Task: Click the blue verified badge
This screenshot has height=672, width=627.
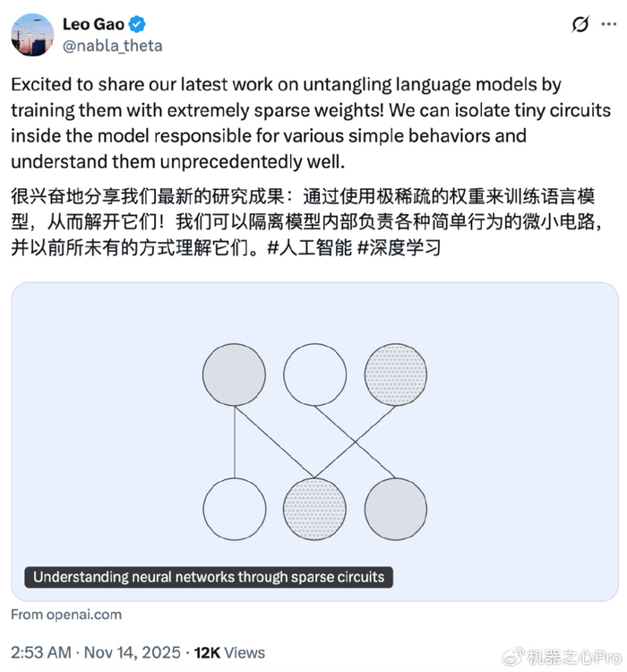Action: click(138, 24)
